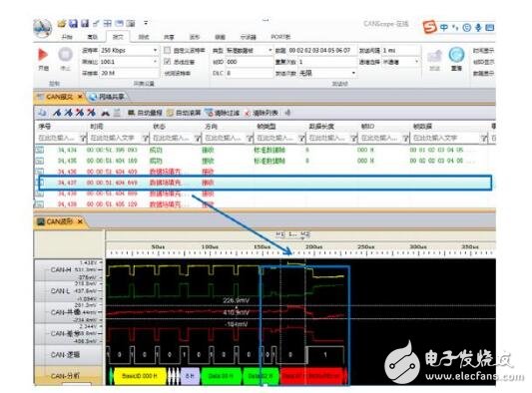Select the CAN-L waveform channel label
This screenshot has width=532, height=393.
click(61, 291)
